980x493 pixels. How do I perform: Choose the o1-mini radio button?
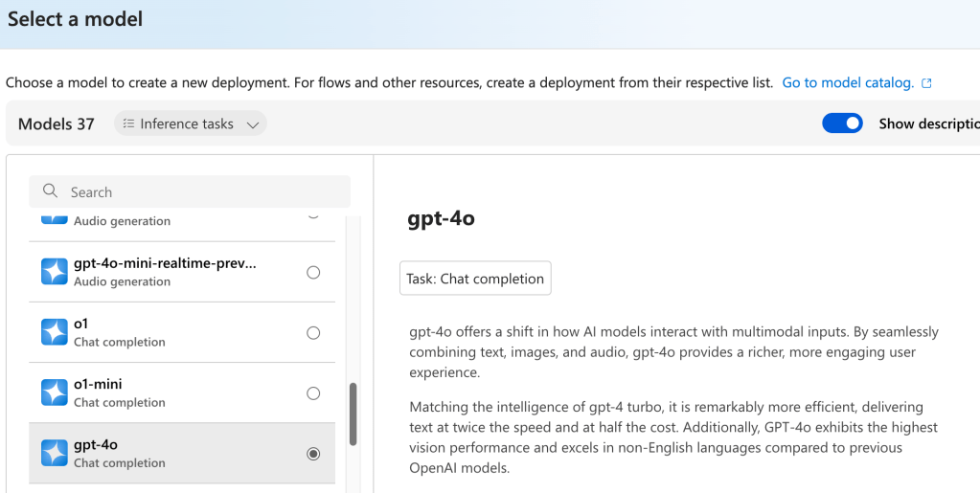313,393
